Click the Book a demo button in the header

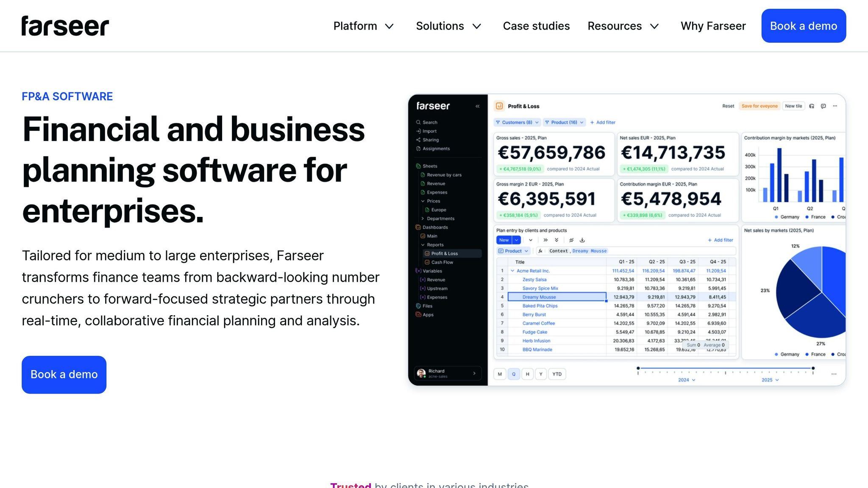coord(804,26)
